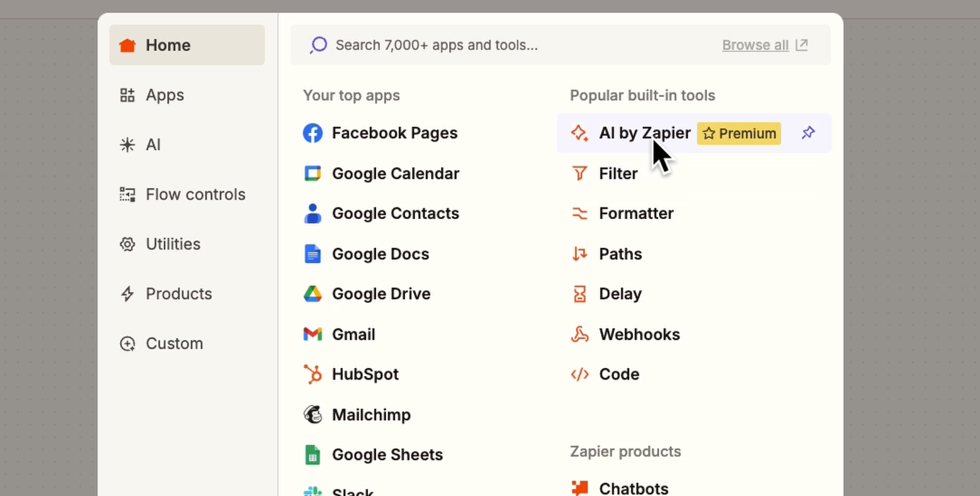Click the Google Docs logo icon
The width and height of the screenshot is (980, 496).
tap(312, 254)
